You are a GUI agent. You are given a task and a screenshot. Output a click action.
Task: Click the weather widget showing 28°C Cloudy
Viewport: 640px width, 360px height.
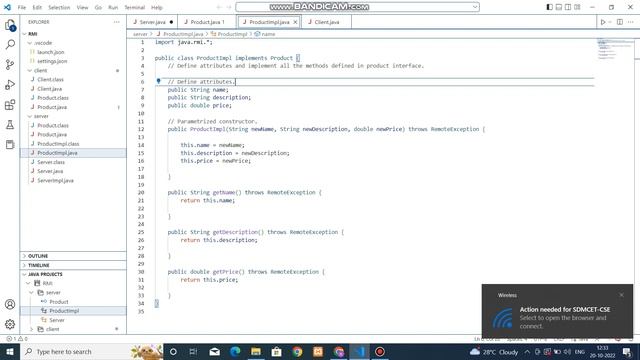click(493, 352)
